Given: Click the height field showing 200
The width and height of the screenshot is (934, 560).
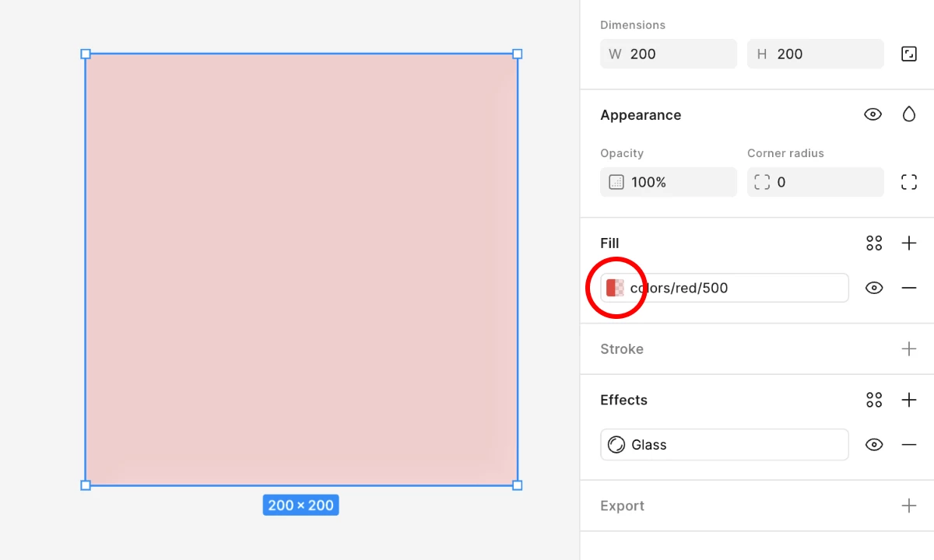Looking at the screenshot, I should click(816, 54).
